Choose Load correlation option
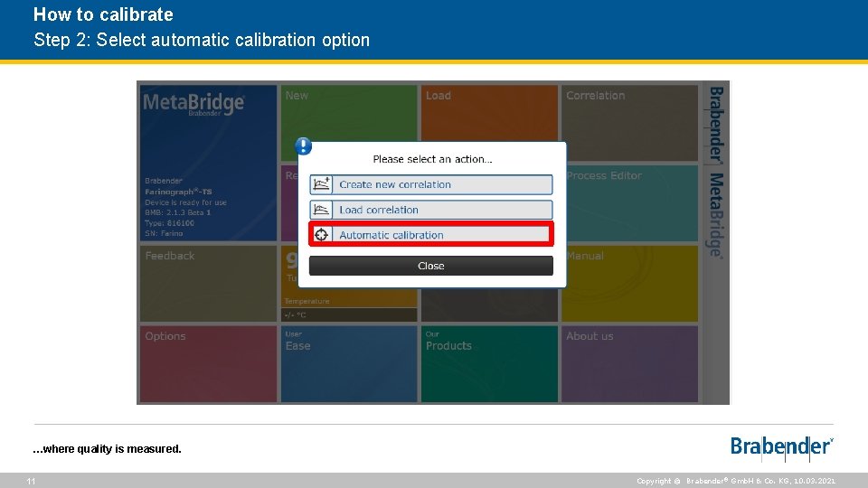 click(x=431, y=210)
